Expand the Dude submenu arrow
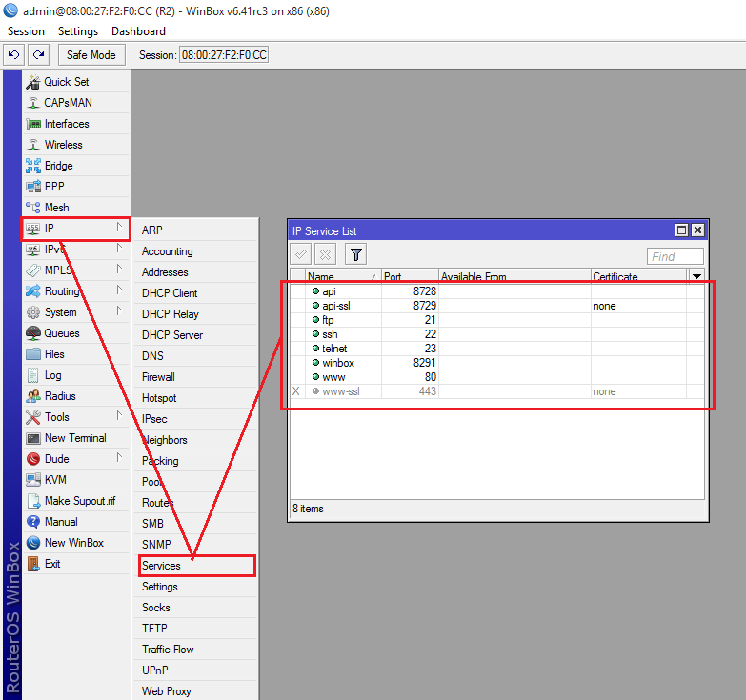746x700 pixels. (119, 458)
